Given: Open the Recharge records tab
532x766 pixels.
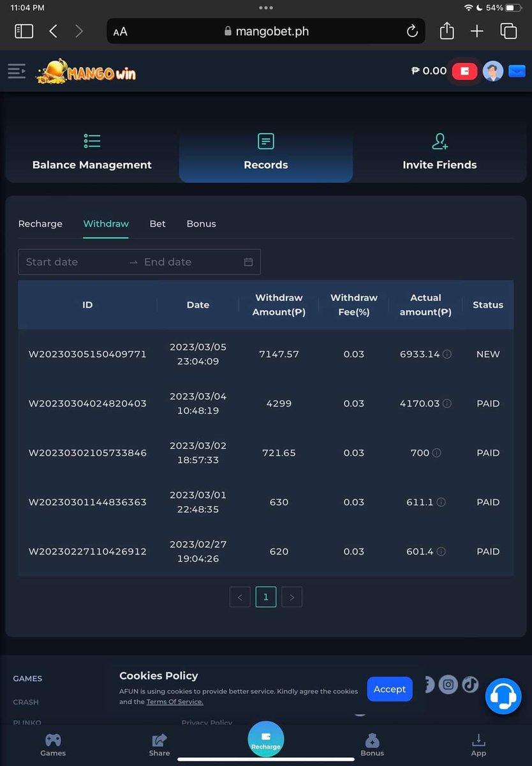Looking at the screenshot, I should pos(40,223).
